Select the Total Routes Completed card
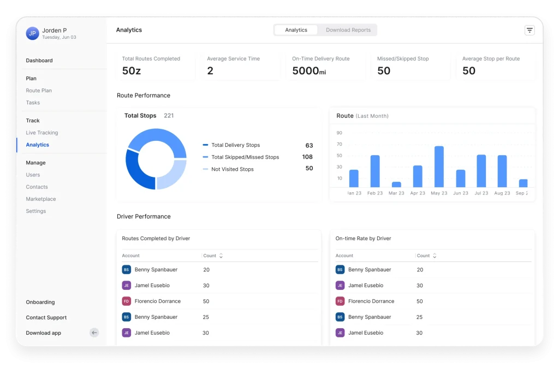The height and width of the screenshot is (392, 559). tap(156, 67)
